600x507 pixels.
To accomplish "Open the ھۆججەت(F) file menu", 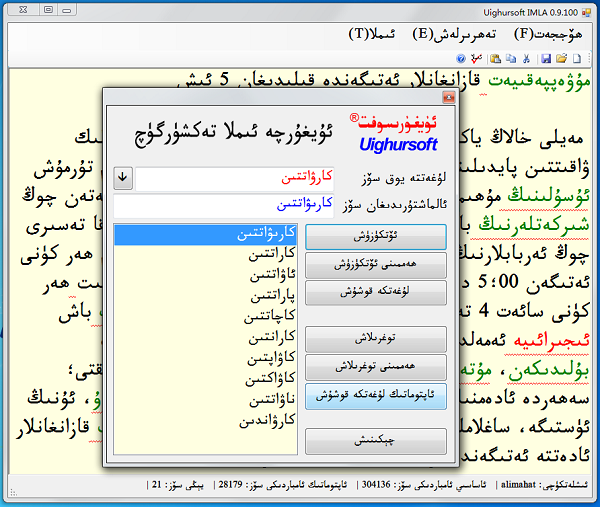I will tap(548, 34).
